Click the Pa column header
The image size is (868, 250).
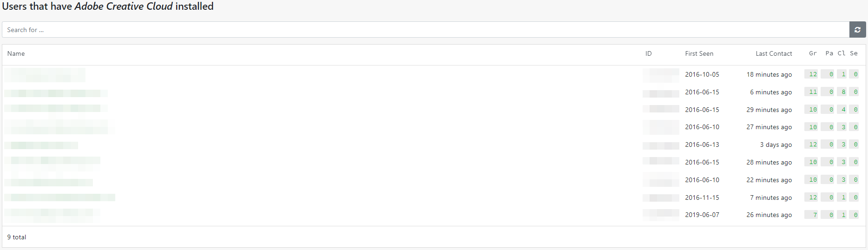pos(829,53)
